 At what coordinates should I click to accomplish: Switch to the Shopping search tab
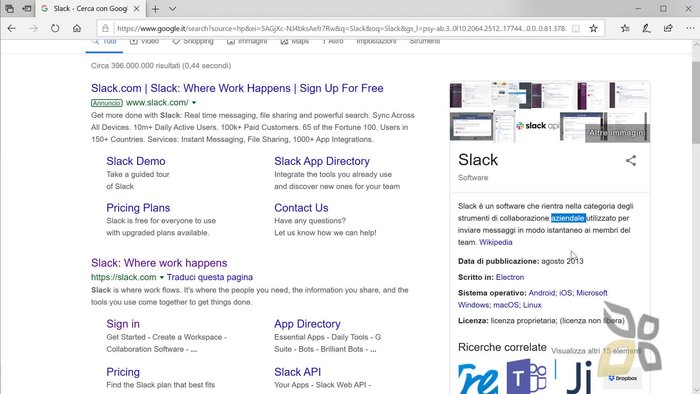pyautogui.click(x=193, y=42)
